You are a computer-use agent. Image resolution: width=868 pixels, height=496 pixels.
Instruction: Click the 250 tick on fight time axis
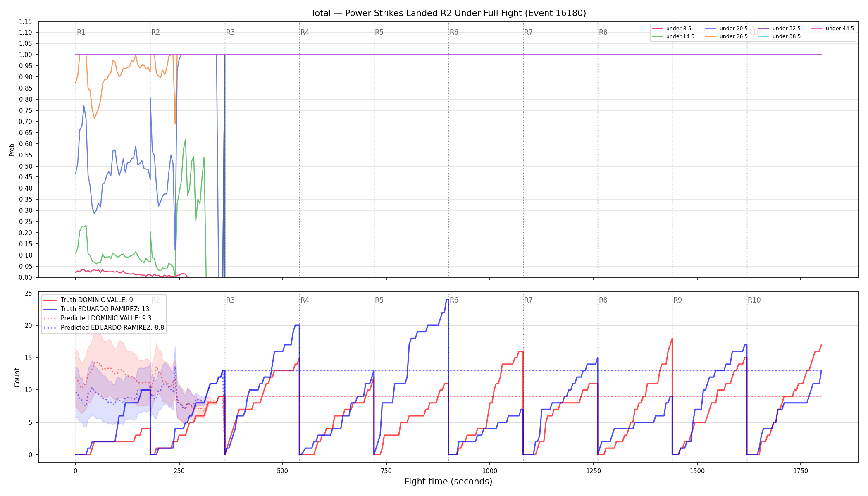[x=179, y=471]
